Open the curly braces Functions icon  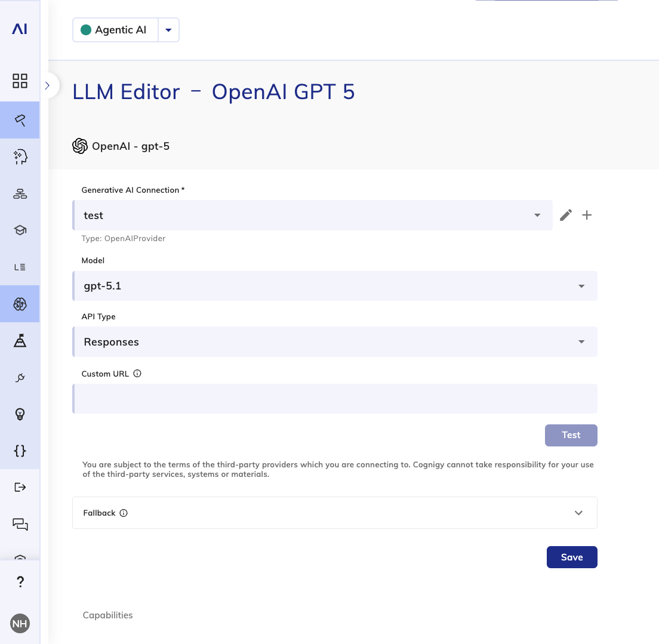click(20, 451)
